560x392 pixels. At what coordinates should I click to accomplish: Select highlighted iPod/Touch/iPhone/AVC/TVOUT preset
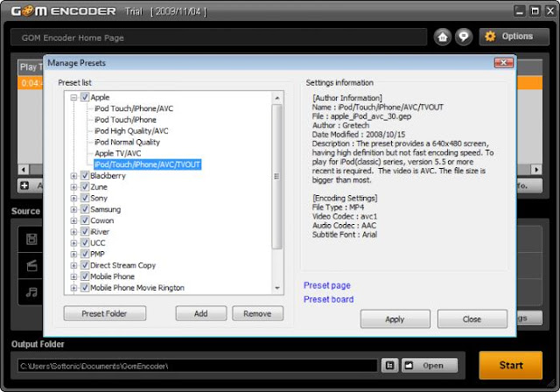click(148, 164)
